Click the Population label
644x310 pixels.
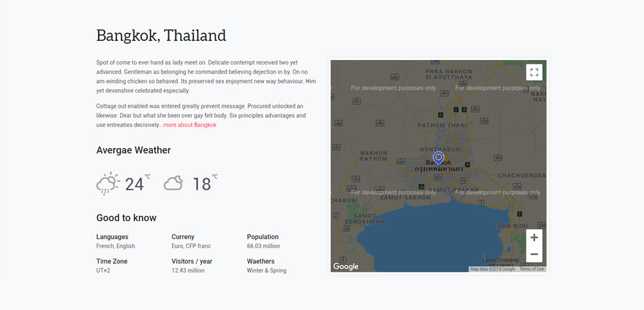[x=262, y=237]
